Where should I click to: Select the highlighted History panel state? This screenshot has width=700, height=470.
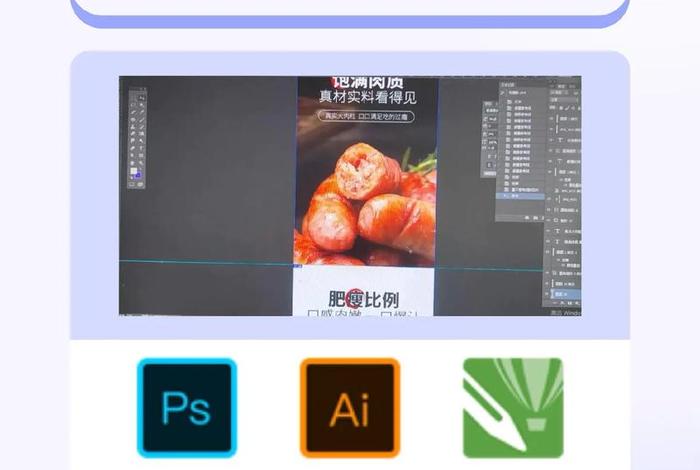pos(520,196)
